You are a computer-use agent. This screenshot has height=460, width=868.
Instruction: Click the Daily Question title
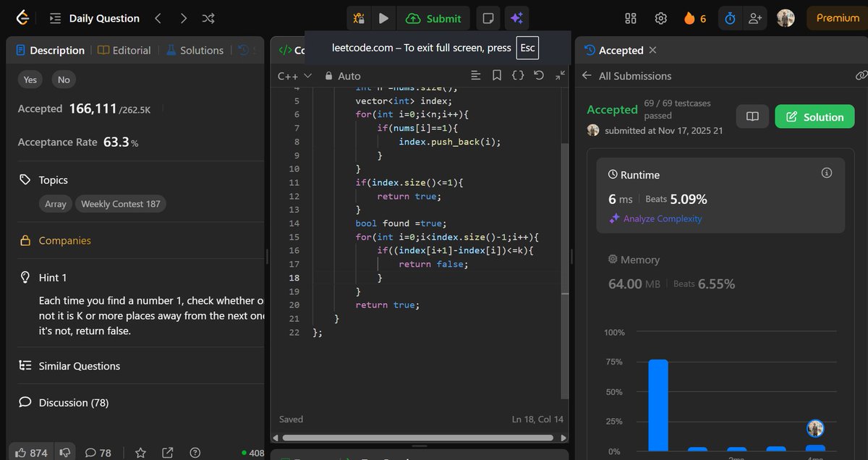point(104,18)
